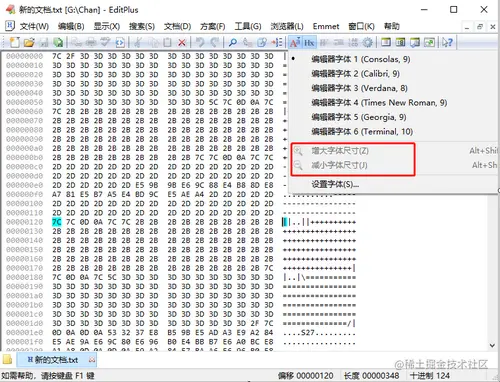
Task: Toggle the Line number toolbar icon
Action: (x=353, y=42)
